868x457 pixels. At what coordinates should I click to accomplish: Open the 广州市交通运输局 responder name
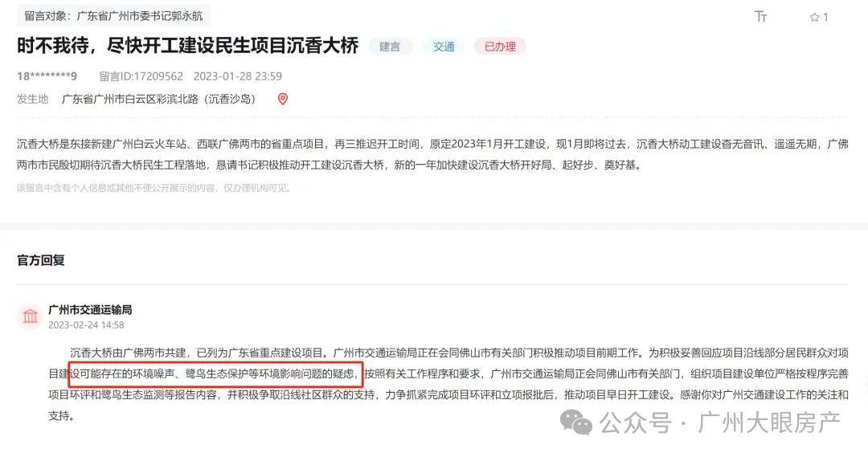point(90,310)
